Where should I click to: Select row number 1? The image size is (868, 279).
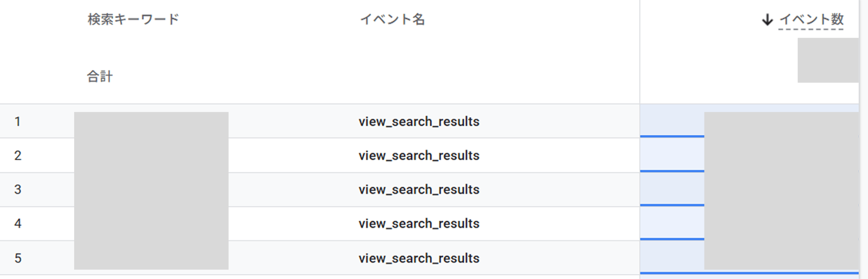pyautogui.click(x=17, y=122)
